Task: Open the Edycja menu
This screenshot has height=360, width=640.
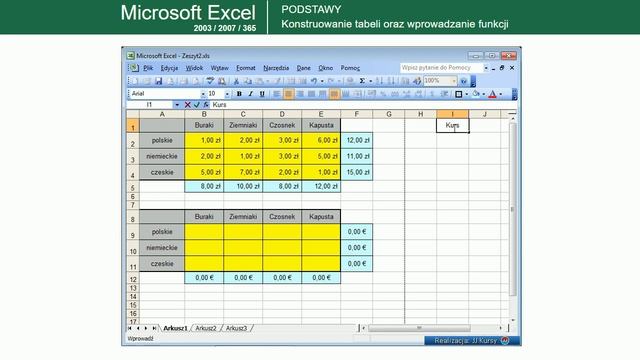Action: [169, 68]
